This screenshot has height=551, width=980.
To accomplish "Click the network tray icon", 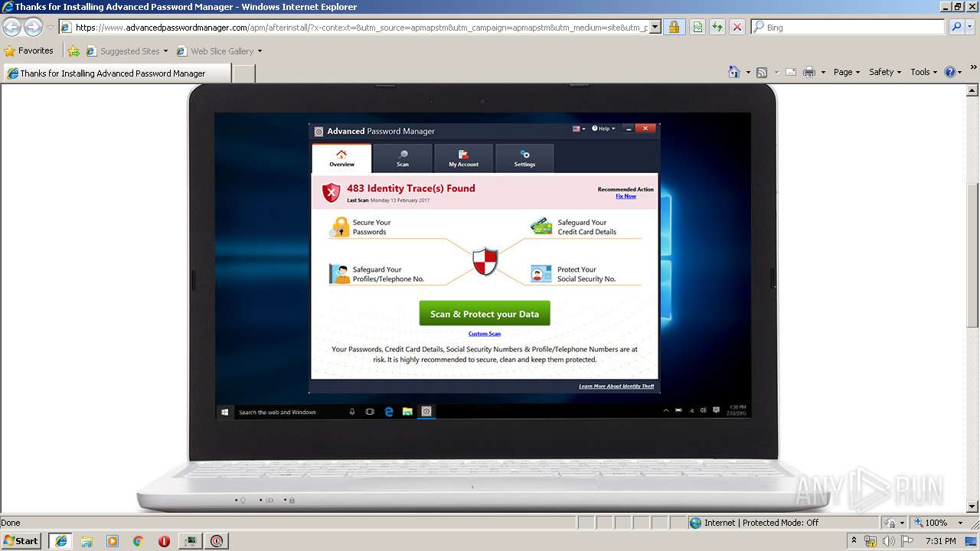I will [871, 541].
